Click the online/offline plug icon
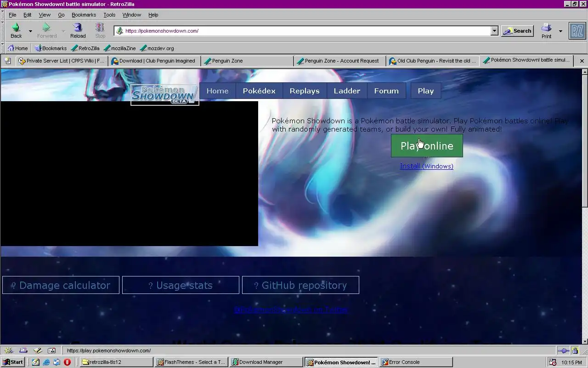The height and width of the screenshot is (368, 588). tap(563, 351)
